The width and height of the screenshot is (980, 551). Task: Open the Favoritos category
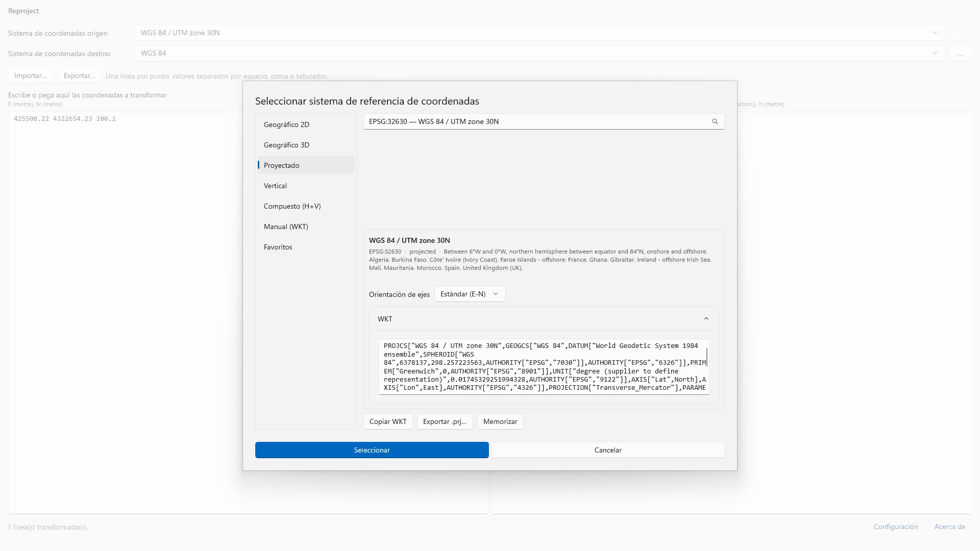306,247
